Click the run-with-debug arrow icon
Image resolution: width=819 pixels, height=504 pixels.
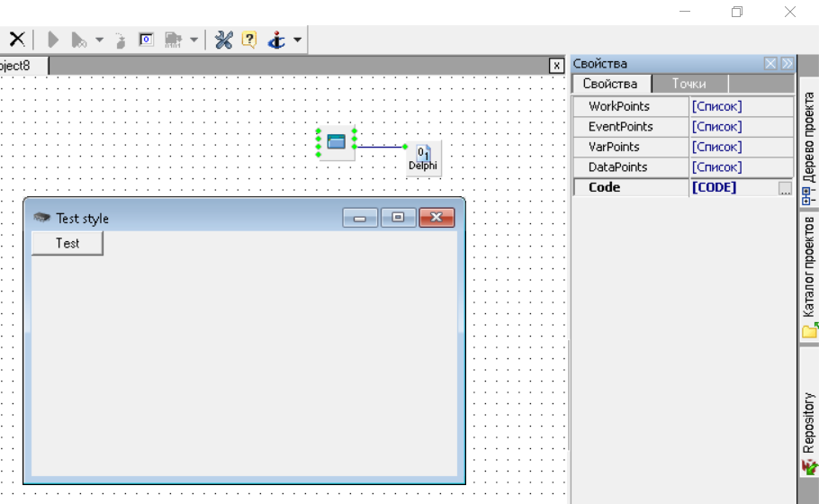coord(79,40)
